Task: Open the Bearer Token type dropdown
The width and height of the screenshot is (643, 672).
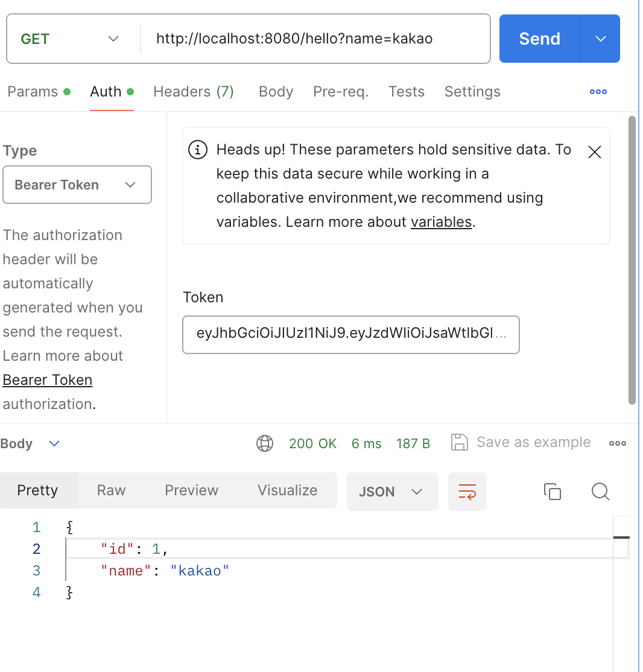Action: click(x=77, y=185)
